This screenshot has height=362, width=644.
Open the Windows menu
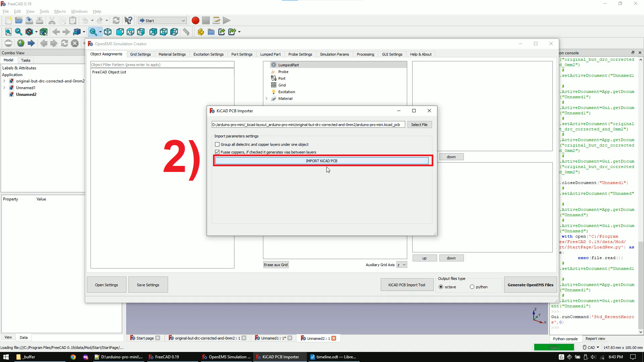click(x=79, y=11)
